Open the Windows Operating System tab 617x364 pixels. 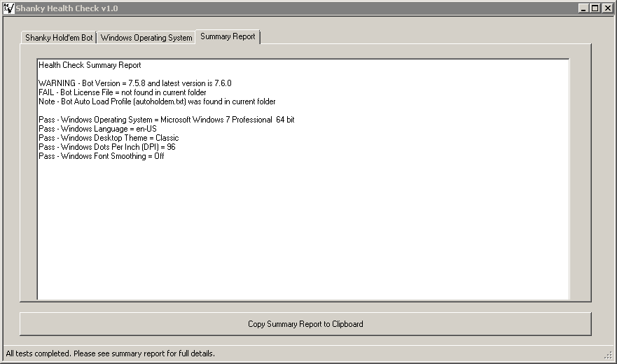click(x=146, y=38)
